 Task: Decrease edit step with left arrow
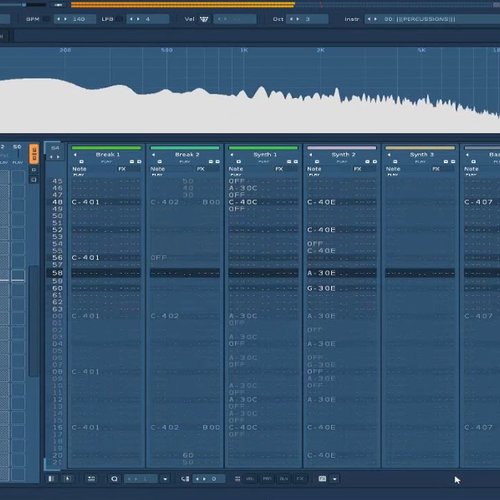click(197, 479)
